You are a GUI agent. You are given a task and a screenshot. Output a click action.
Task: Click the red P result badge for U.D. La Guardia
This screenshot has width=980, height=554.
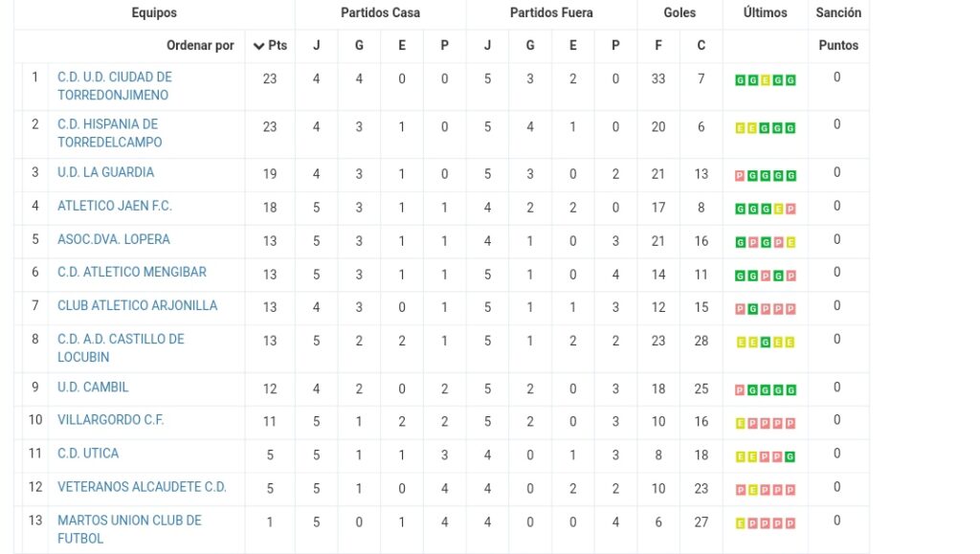740,176
